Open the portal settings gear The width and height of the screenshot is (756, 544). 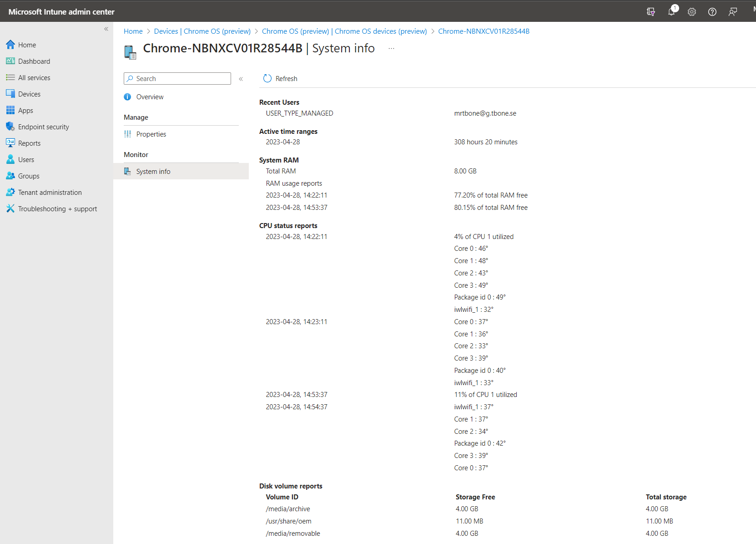click(x=692, y=11)
